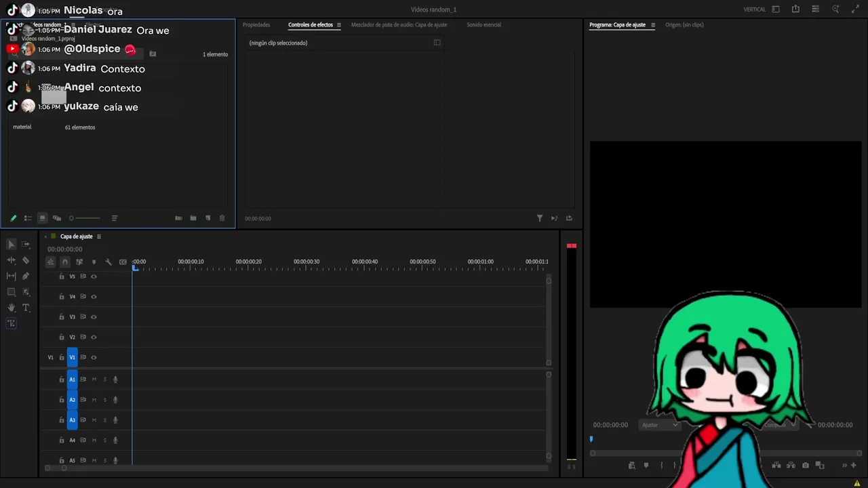
Task: Click Automate to Sequence icon
Action: tap(178, 218)
